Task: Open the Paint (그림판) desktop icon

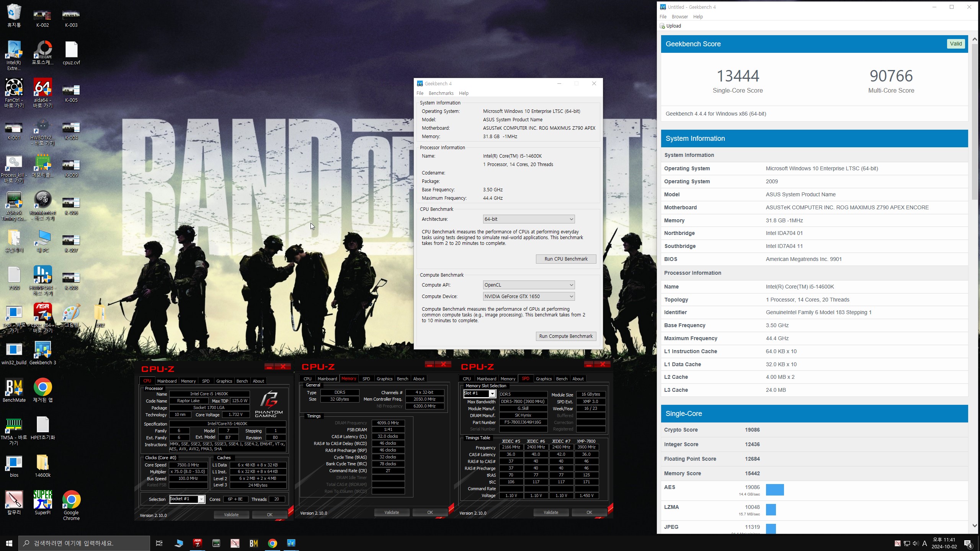Action: pyautogui.click(x=71, y=315)
